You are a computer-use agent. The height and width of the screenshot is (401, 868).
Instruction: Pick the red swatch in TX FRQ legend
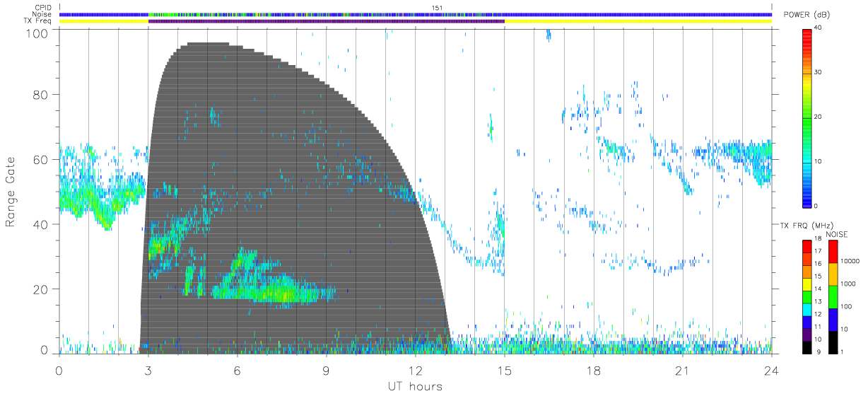[807, 247]
